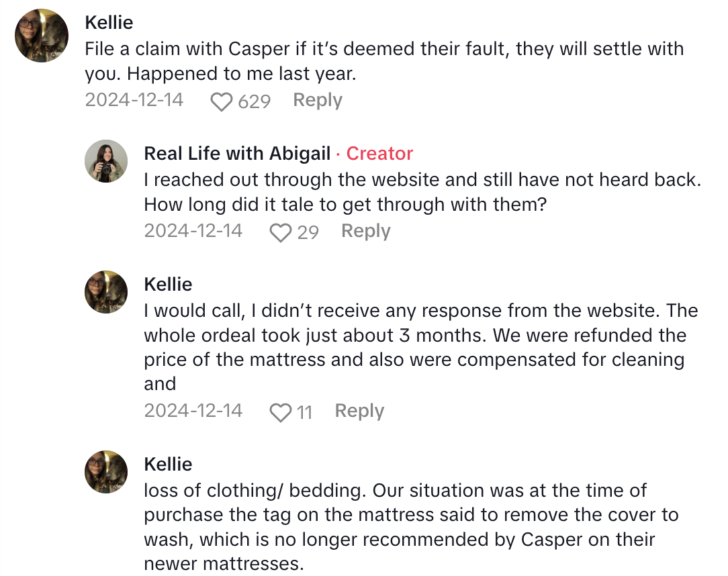Open Real Life with Abigail's profile photo
Viewport: 728px width, 576px height.
[x=106, y=161]
